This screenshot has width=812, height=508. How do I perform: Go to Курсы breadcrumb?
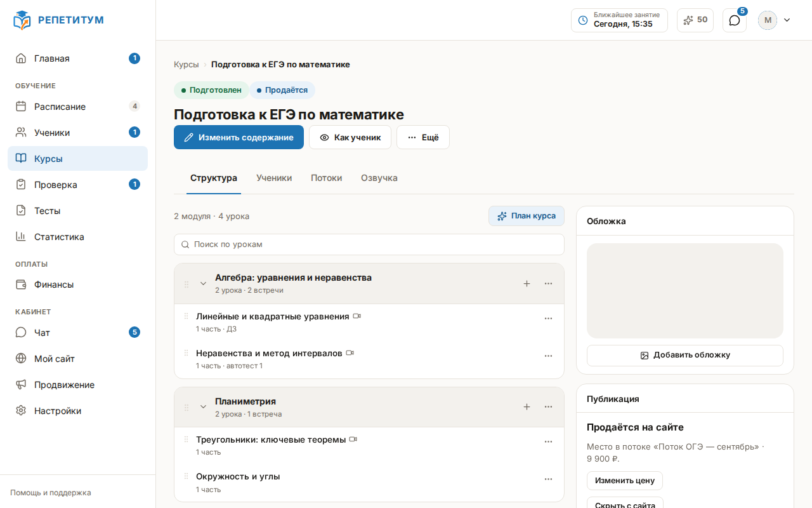point(186,65)
